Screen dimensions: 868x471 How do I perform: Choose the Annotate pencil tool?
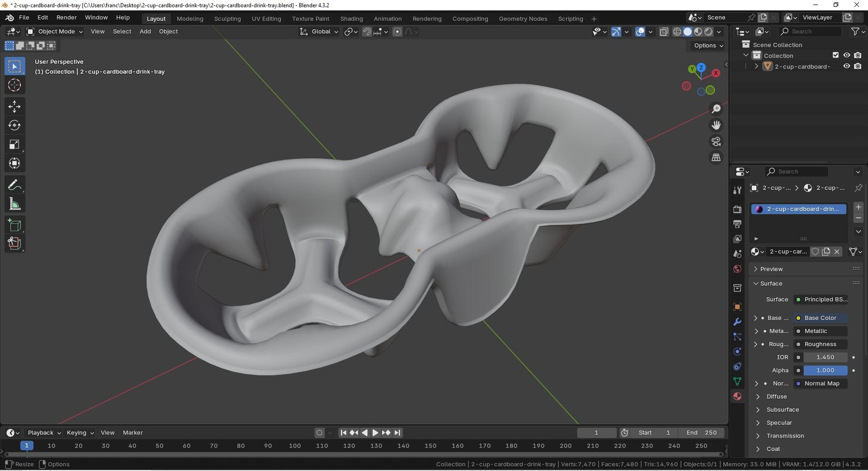14,185
